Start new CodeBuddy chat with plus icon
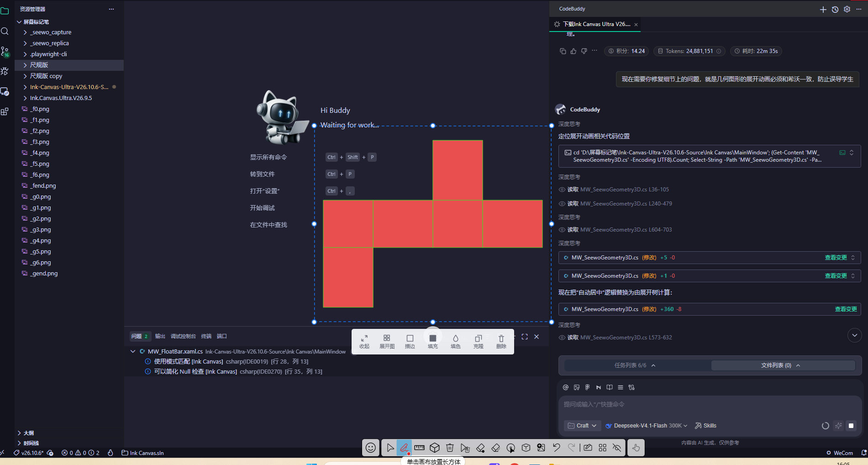 click(823, 9)
